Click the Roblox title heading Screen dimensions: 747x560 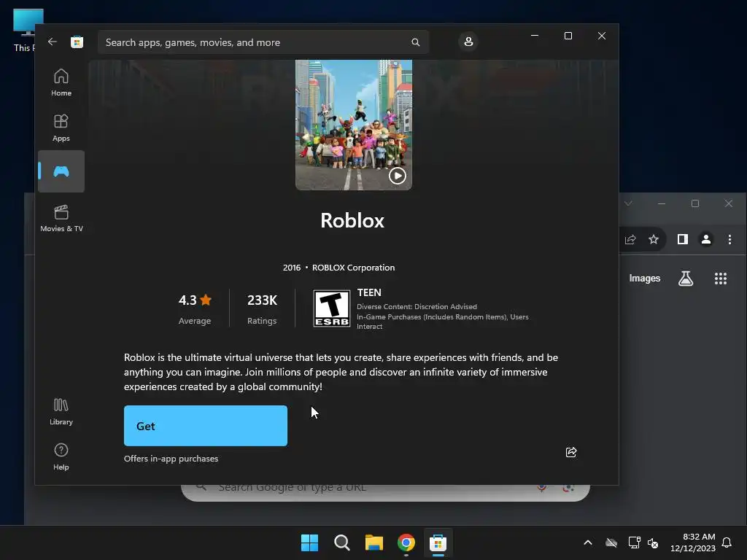(x=352, y=220)
